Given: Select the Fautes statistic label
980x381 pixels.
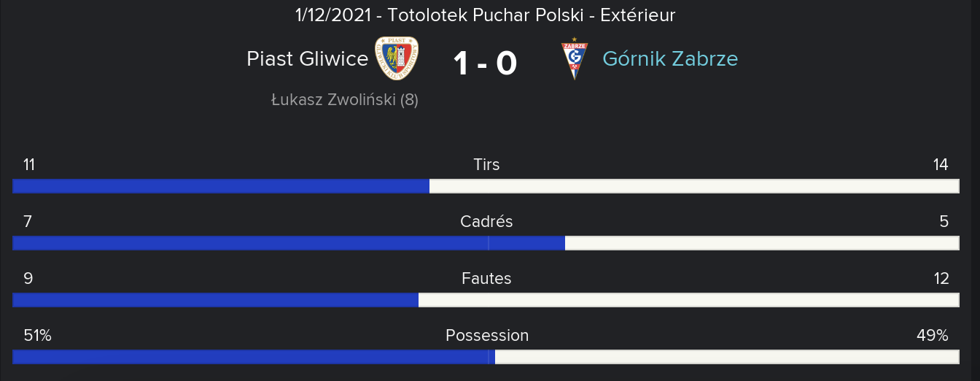Looking at the screenshot, I should click(486, 278).
